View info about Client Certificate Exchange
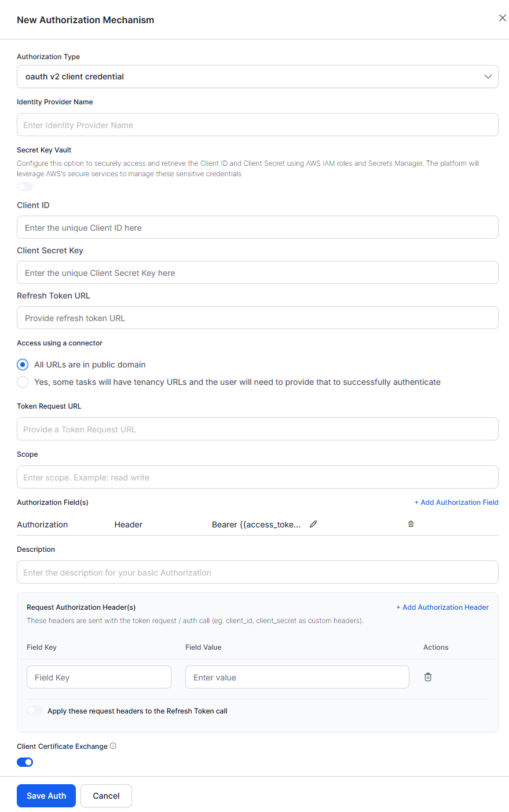Image resolution: width=509 pixels, height=812 pixels. point(113,746)
